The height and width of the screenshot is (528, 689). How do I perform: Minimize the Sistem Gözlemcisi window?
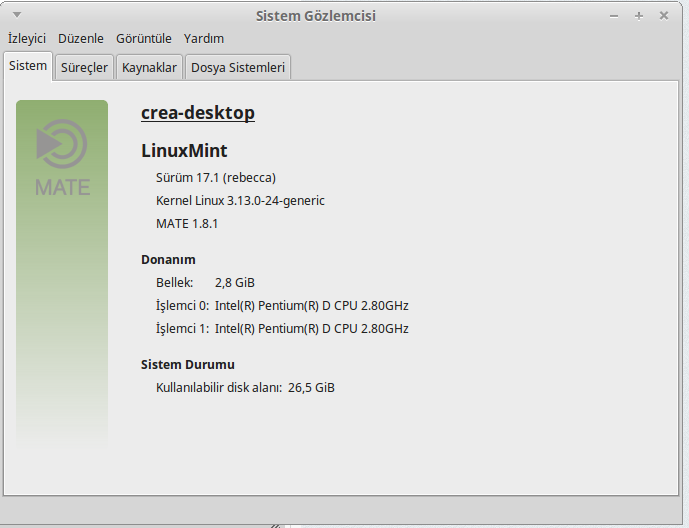pyautogui.click(x=614, y=16)
